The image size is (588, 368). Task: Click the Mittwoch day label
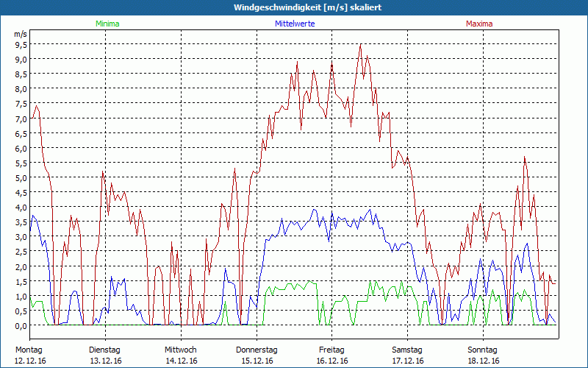181,350
